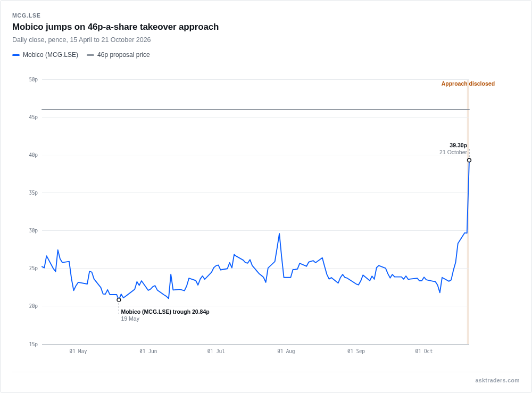Click the chart headline about takeover approach

(x=115, y=27)
